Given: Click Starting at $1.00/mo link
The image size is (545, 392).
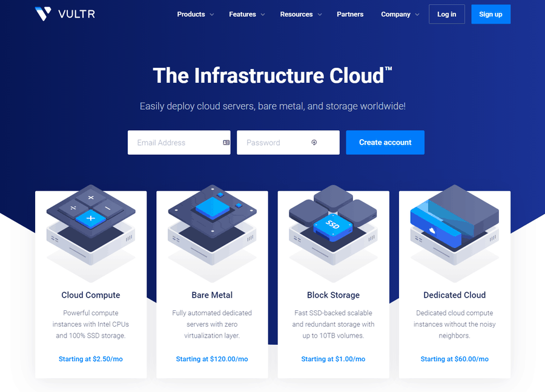Looking at the screenshot, I should [x=333, y=359].
